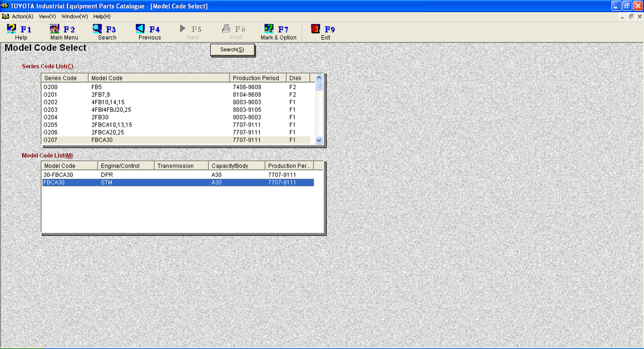Image resolution: width=644 pixels, height=349 pixels.
Task: Open the Window(W) menu
Action: pyautogui.click(x=74, y=17)
